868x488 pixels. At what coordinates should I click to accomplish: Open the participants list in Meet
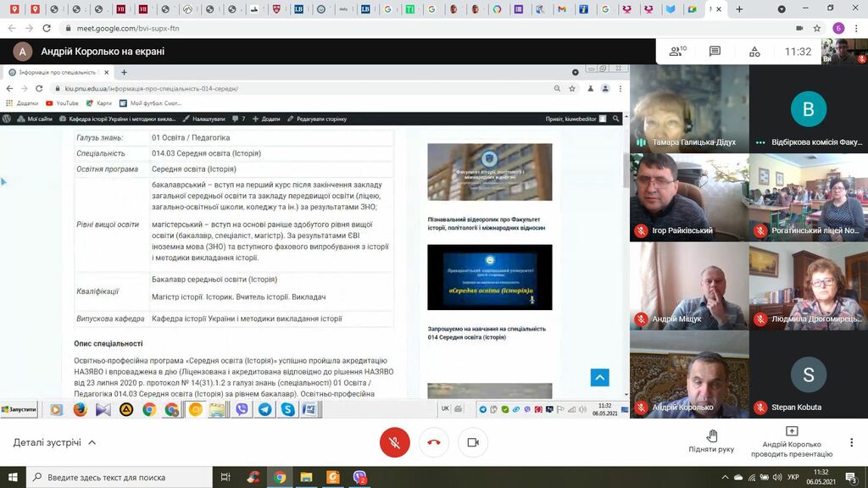pos(677,52)
